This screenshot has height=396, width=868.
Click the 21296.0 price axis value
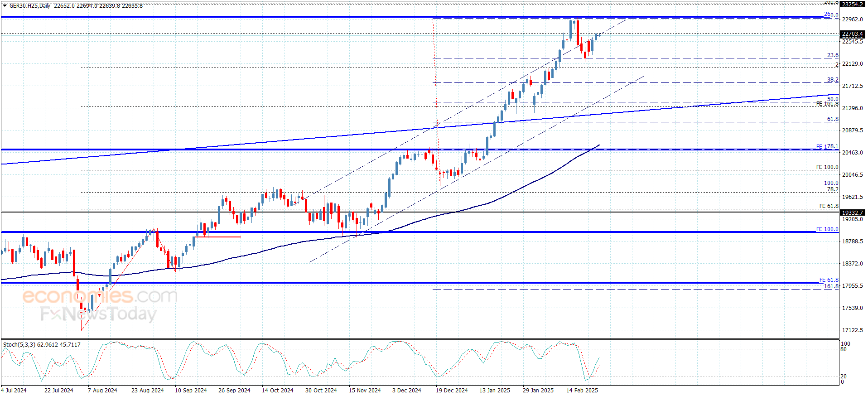coord(852,108)
